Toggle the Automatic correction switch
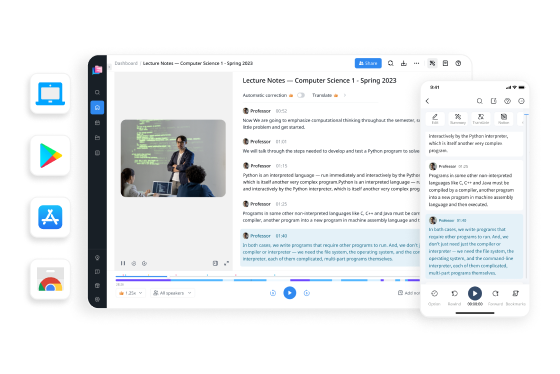Viewport: 560px width, 374px height. (x=301, y=95)
